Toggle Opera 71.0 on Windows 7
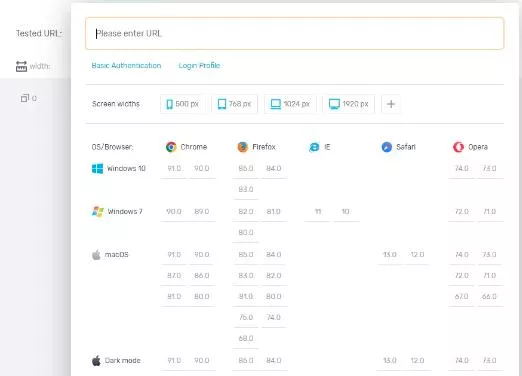Viewport: 522px width, 376px height. pyautogui.click(x=489, y=212)
